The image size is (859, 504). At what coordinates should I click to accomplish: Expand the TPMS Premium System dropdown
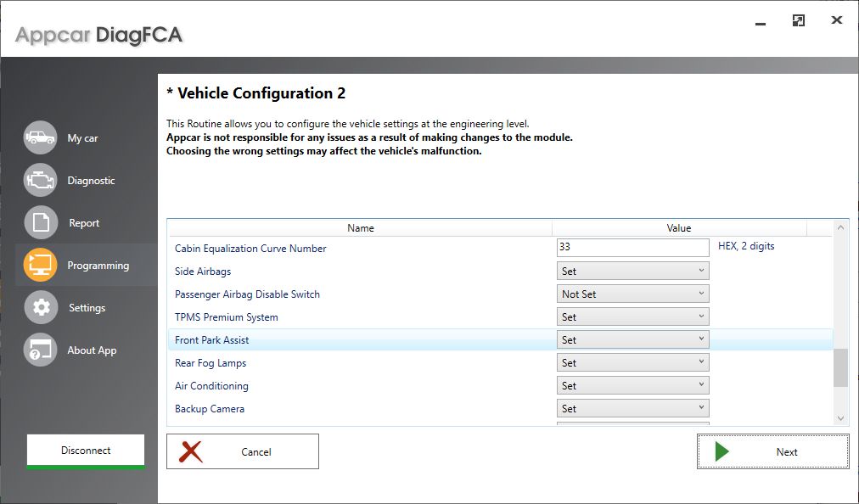point(632,316)
